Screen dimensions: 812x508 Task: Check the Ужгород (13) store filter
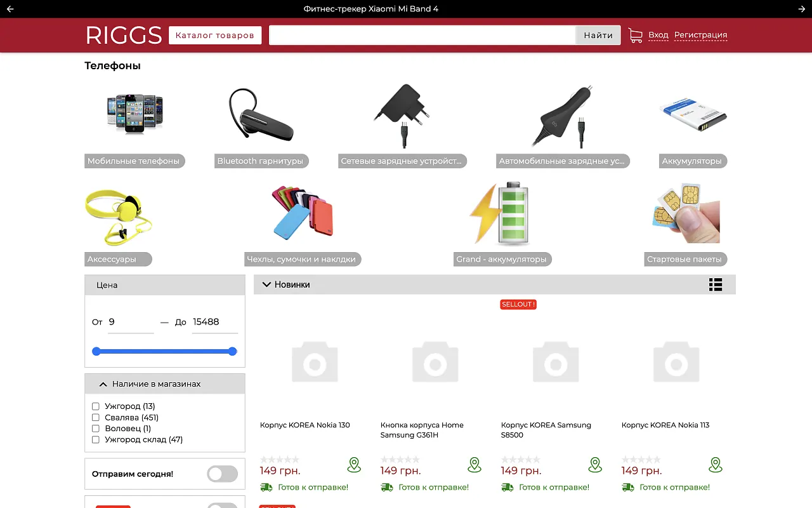point(96,406)
